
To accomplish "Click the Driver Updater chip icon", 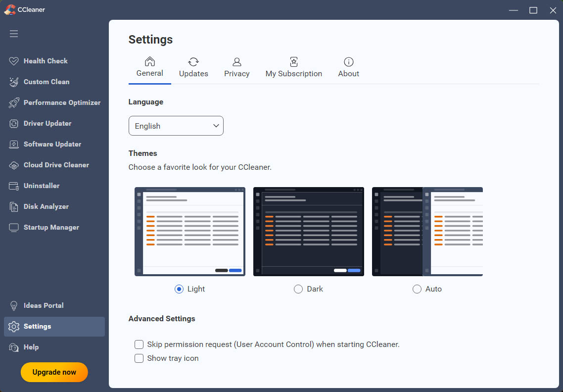I will 14,124.
